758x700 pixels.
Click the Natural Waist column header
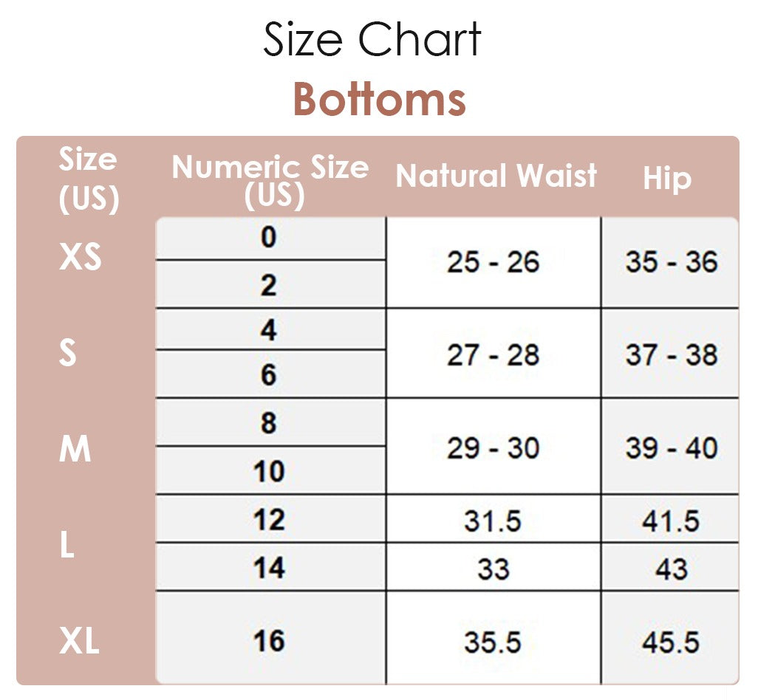click(496, 176)
